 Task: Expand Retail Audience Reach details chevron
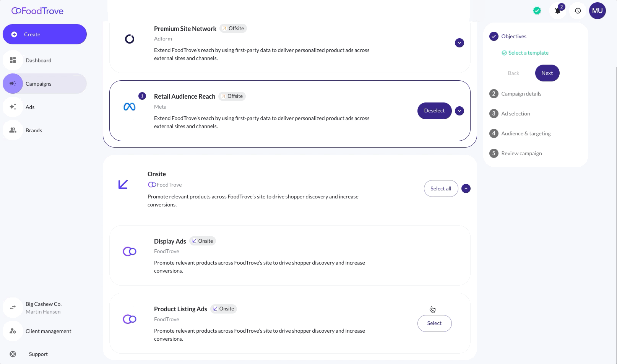pos(460,111)
